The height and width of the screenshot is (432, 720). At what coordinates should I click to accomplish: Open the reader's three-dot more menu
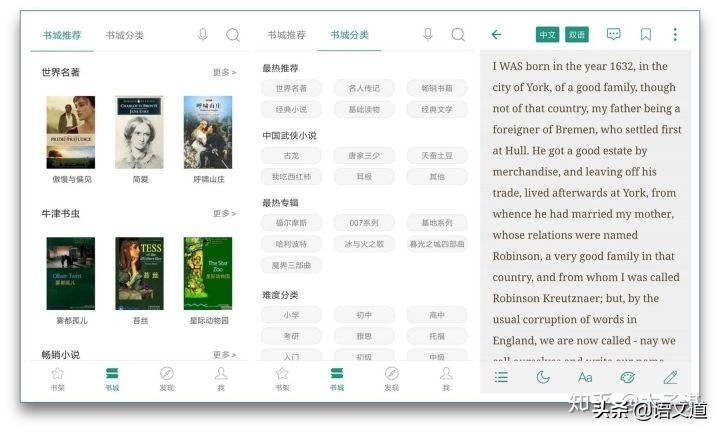click(x=675, y=34)
